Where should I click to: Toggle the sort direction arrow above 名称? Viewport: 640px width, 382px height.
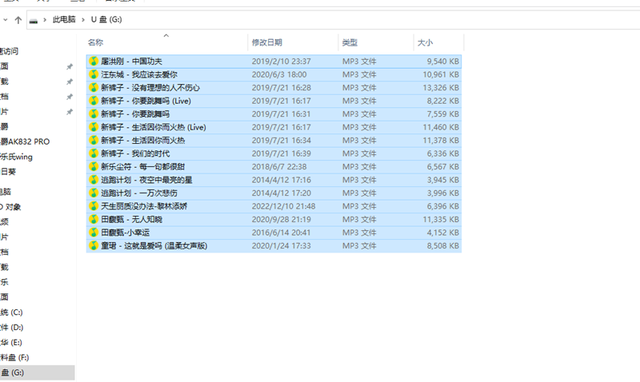coord(166,36)
